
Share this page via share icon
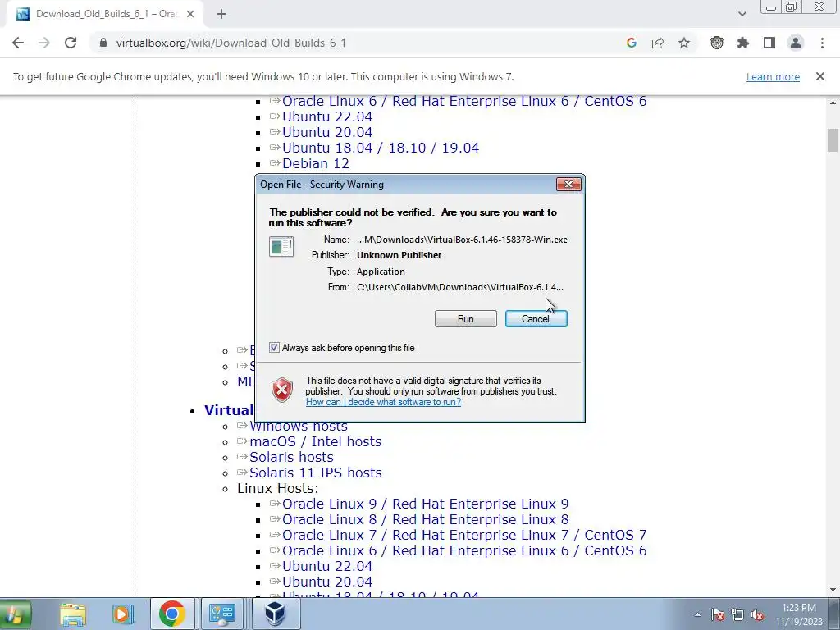coord(658,43)
